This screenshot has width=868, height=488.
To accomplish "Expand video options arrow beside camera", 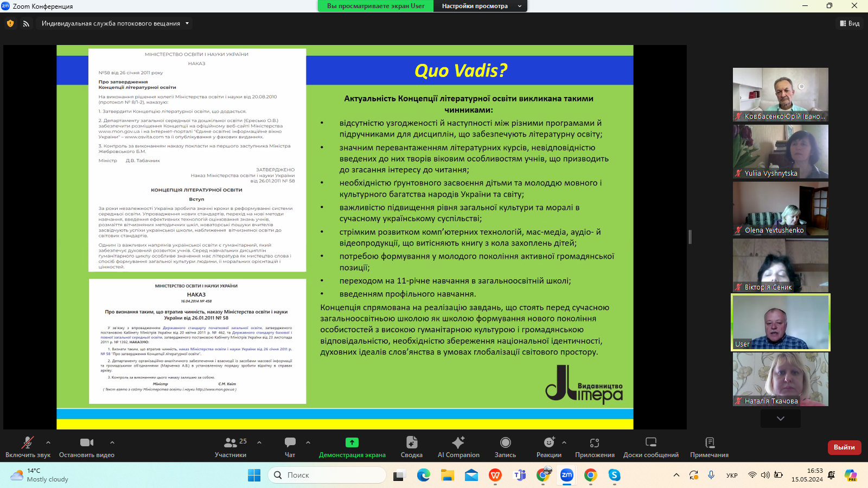I will (112, 442).
